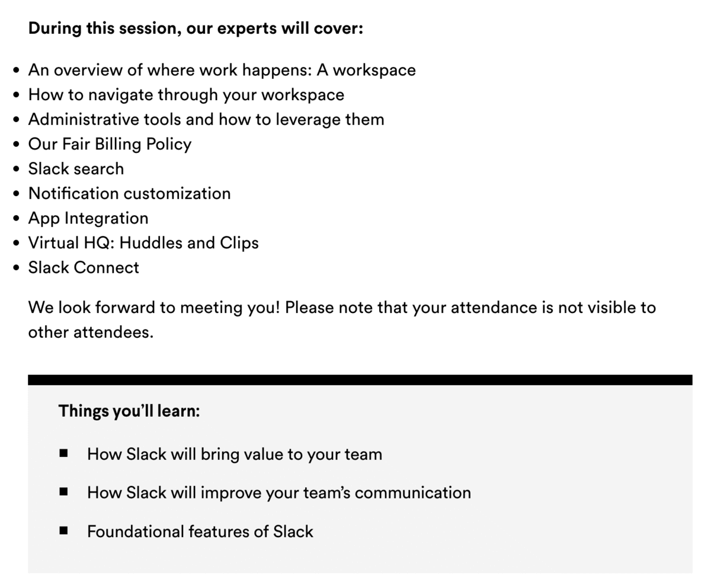Click "Administrative tools and how to leverage them"
The image size is (711, 588).
(206, 119)
